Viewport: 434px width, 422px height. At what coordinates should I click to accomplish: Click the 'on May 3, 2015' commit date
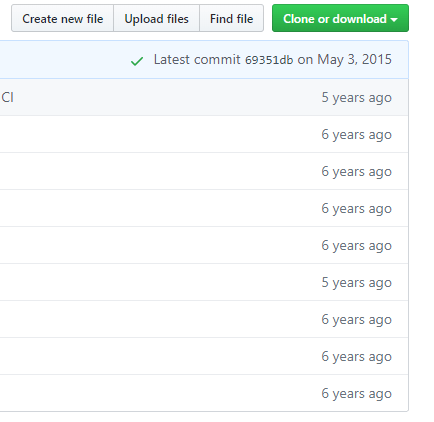click(x=344, y=60)
